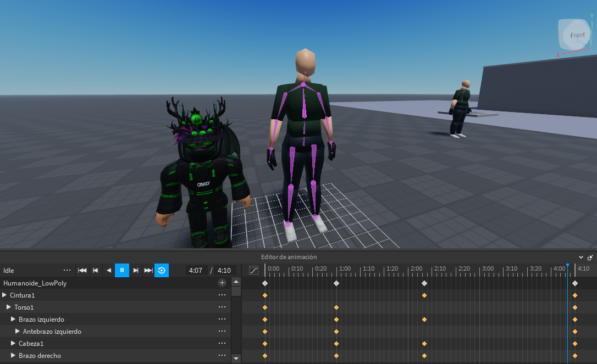Click the Front face of the view cube
This screenshot has width=597, height=364.
(x=576, y=35)
